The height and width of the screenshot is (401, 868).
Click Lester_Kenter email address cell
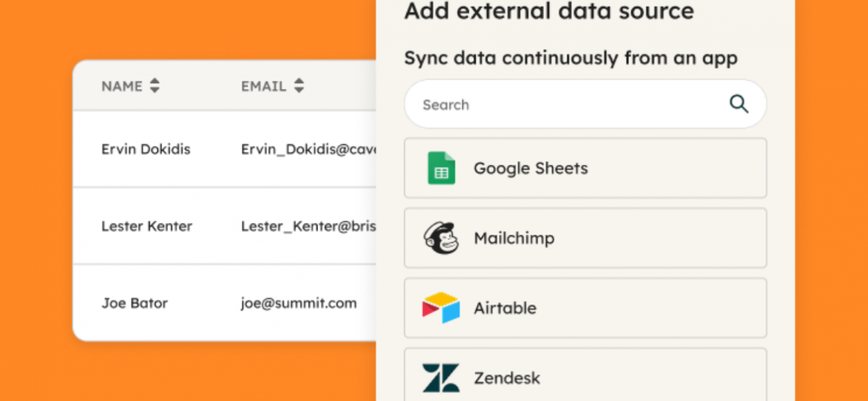pyautogui.click(x=309, y=226)
